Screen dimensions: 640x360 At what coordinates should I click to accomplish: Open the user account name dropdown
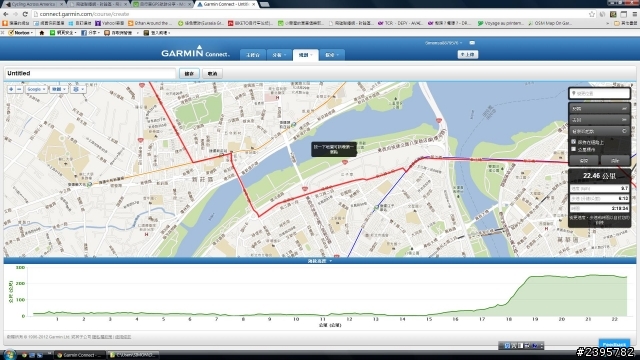443,43
